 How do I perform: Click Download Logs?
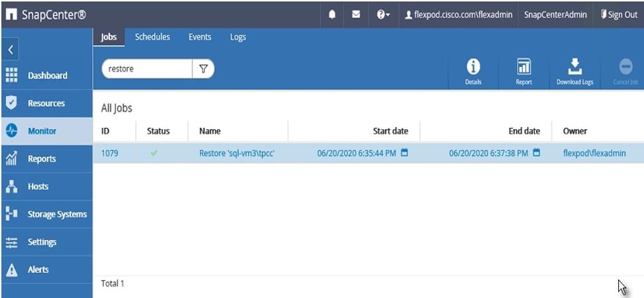point(575,72)
